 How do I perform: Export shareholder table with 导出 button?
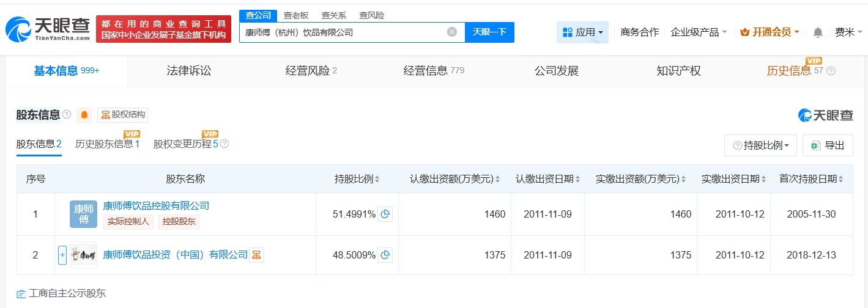[x=828, y=145]
